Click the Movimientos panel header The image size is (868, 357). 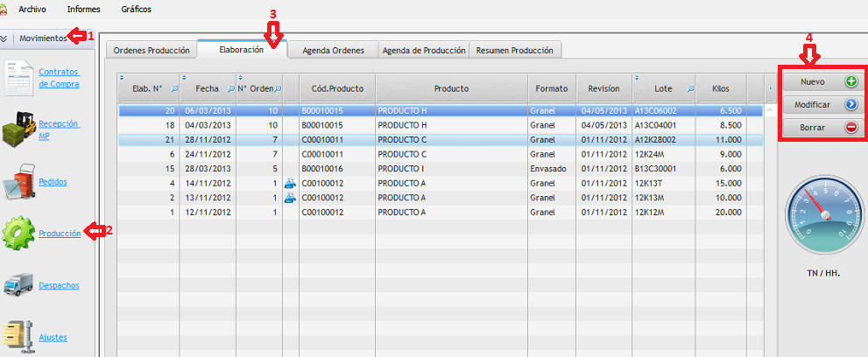[x=47, y=38]
